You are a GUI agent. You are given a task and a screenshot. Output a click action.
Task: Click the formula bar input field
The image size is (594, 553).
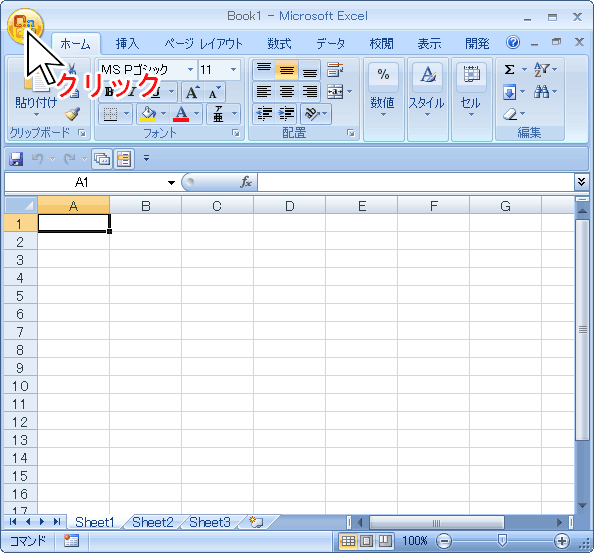click(x=416, y=182)
